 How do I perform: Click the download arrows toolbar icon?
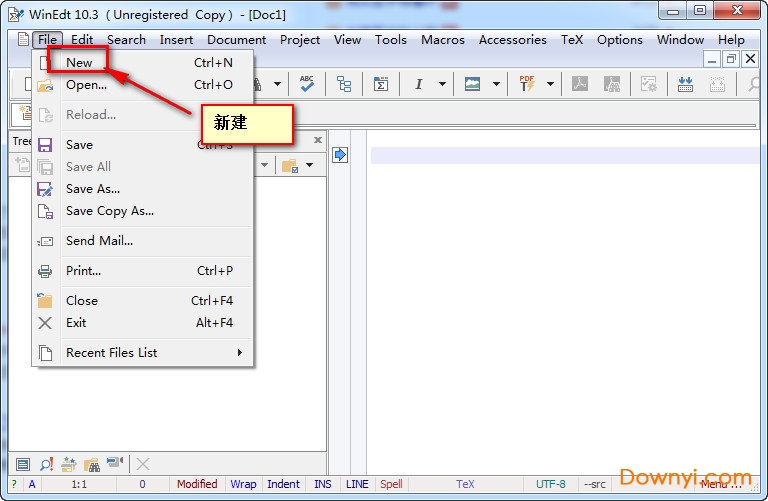point(685,84)
